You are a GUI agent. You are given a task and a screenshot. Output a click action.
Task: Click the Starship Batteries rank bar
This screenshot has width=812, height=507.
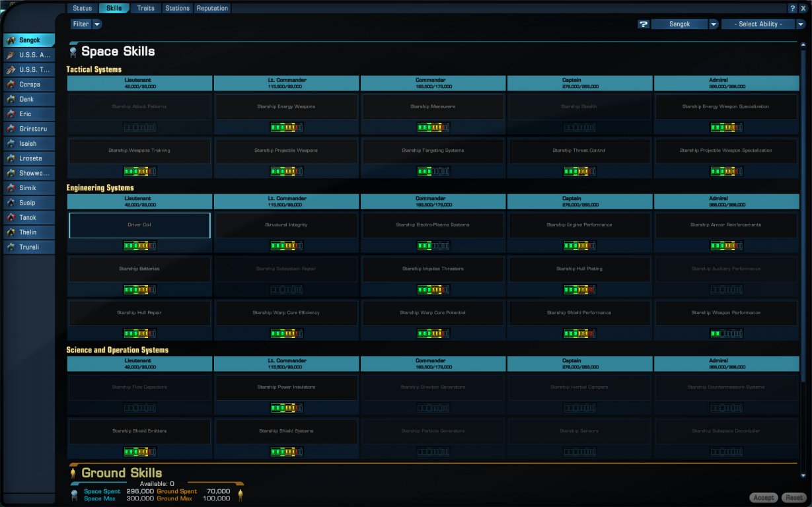pyautogui.click(x=139, y=289)
